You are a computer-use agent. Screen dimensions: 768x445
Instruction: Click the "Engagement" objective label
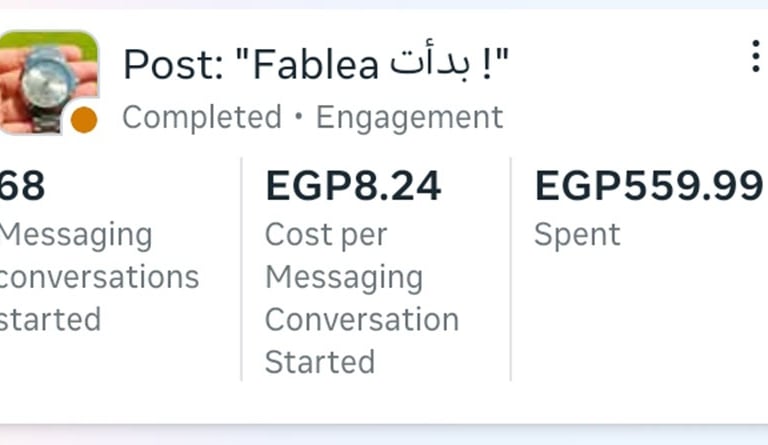click(409, 118)
